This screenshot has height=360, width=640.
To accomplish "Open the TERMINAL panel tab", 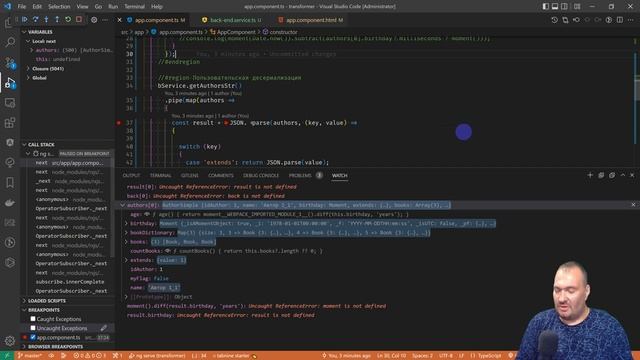I will 160,176.
